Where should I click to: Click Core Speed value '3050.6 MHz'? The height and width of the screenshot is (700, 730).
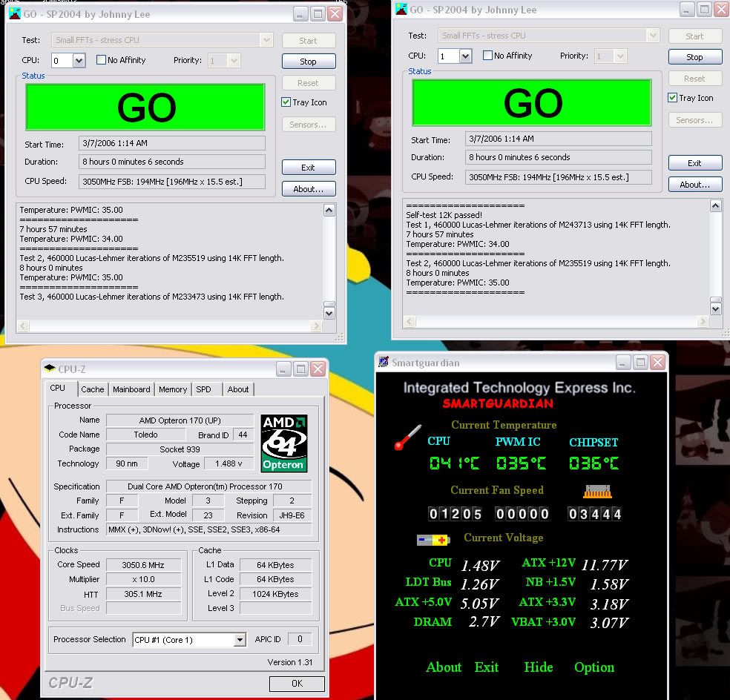click(143, 565)
